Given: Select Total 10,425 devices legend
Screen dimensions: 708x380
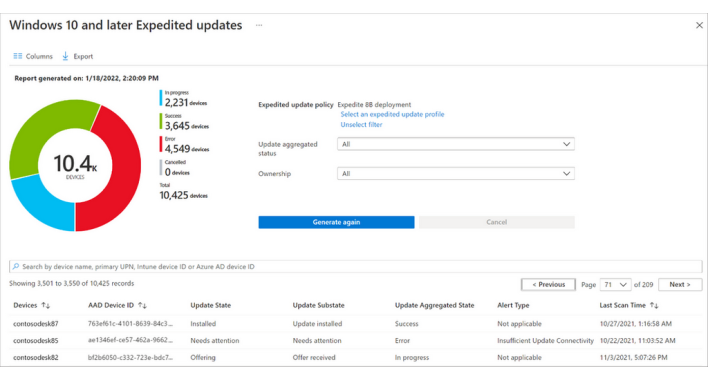Looking at the screenshot, I should click(x=183, y=192).
